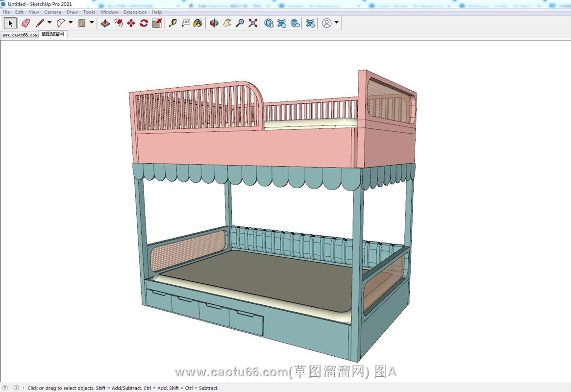Open the View menu
The width and height of the screenshot is (571, 392).
[x=34, y=12]
